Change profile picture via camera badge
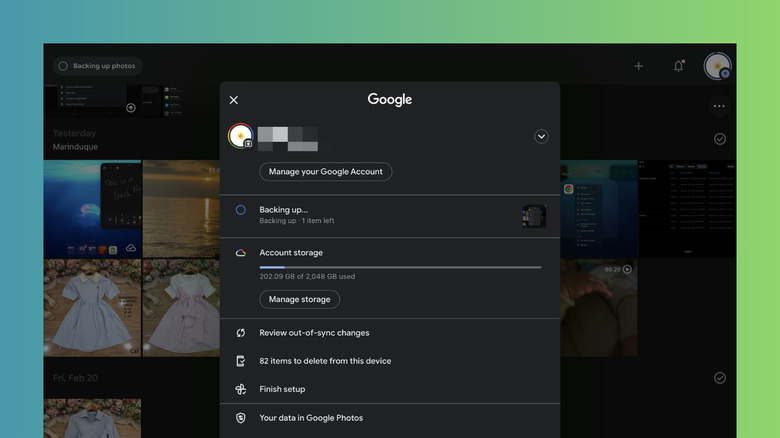Viewport: 780px width, 438px height. [248, 143]
